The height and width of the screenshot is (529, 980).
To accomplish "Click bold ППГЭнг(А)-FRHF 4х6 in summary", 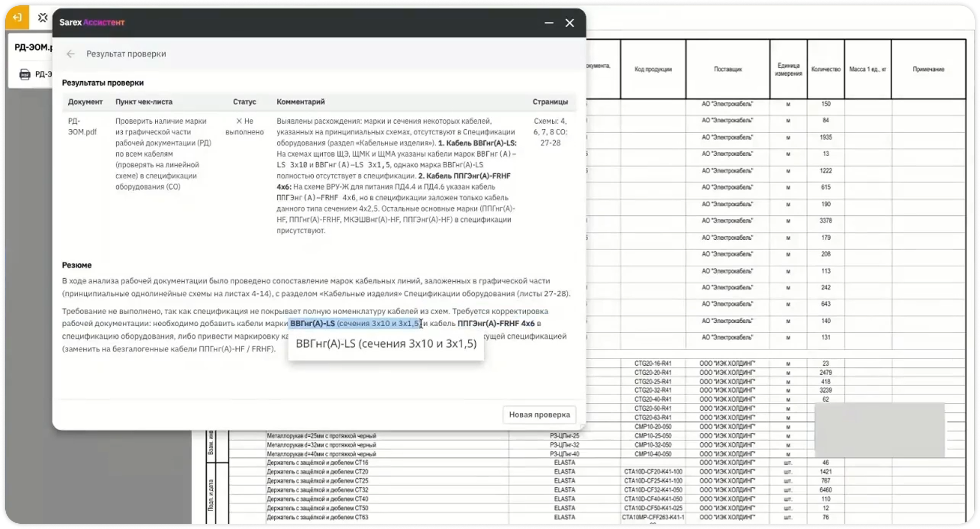I will pyautogui.click(x=496, y=323).
